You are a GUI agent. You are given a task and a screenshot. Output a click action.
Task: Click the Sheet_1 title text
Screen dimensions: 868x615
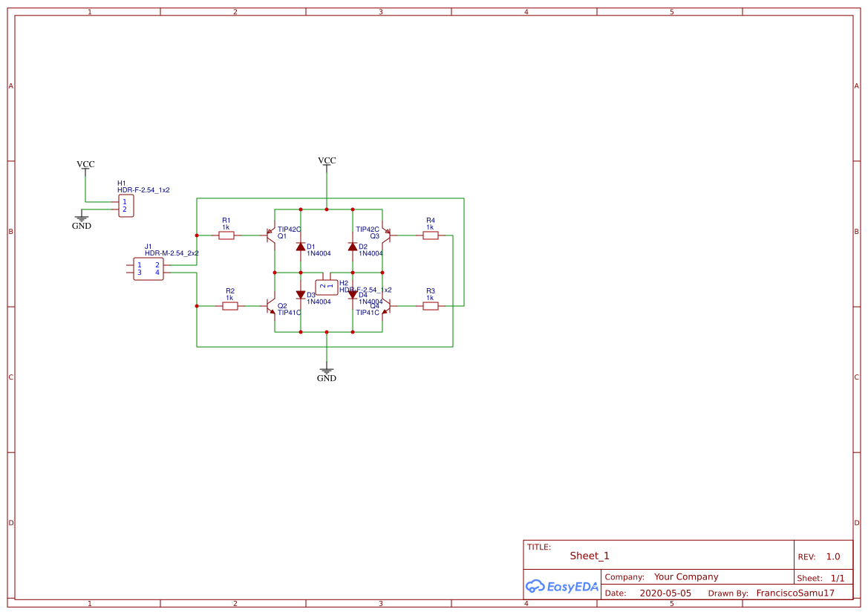click(x=590, y=556)
